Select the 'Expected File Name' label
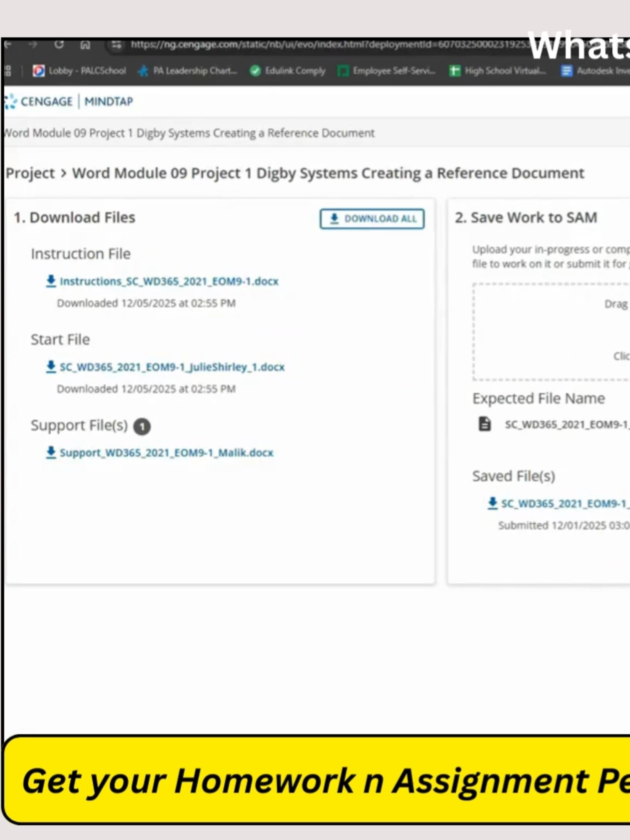630x840 pixels. pos(539,398)
